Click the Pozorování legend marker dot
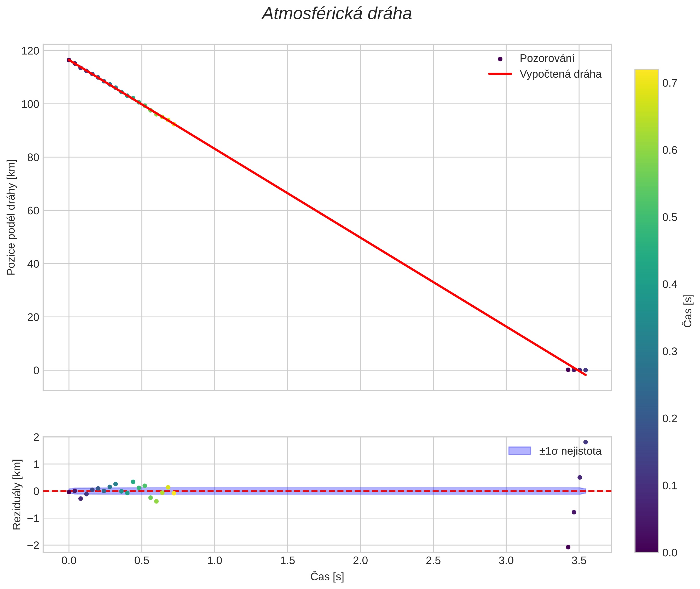Image resolution: width=700 pixels, height=589 pixels. tap(500, 59)
